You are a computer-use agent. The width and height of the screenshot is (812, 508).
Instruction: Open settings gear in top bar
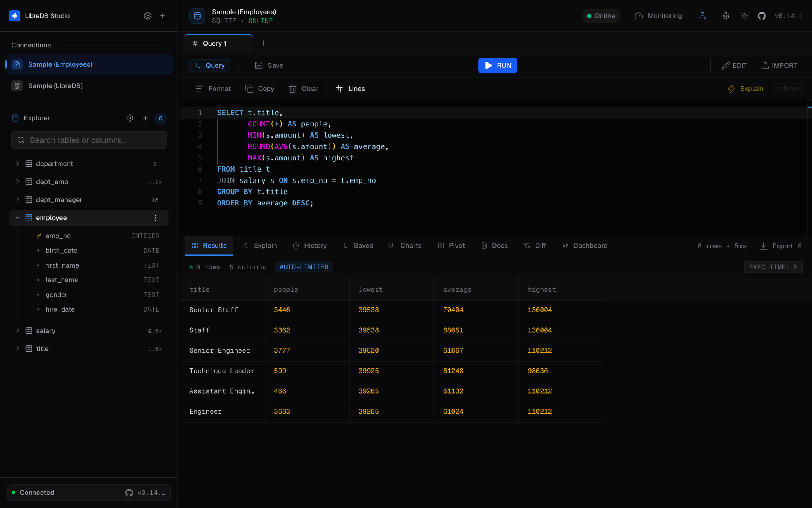point(726,16)
